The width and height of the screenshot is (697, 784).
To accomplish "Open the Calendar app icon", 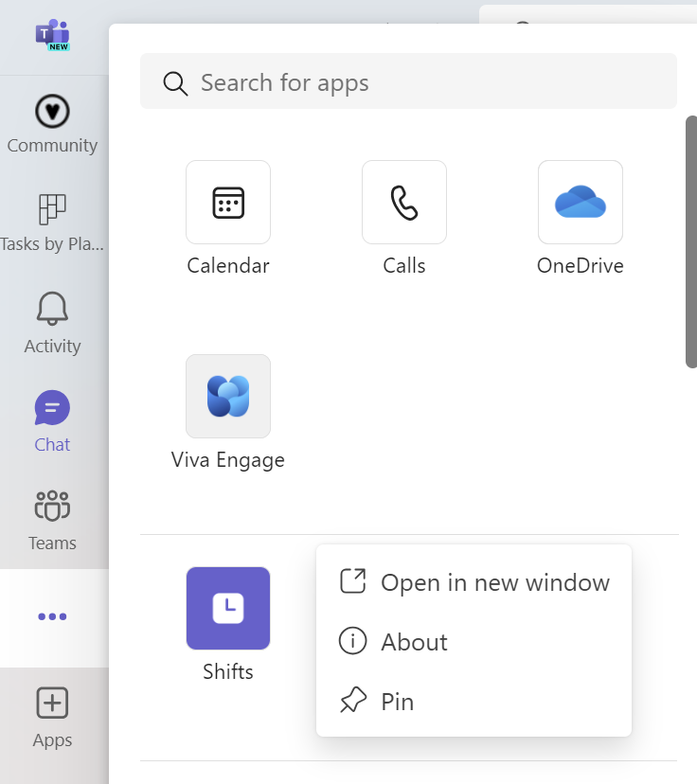I will coord(228,203).
